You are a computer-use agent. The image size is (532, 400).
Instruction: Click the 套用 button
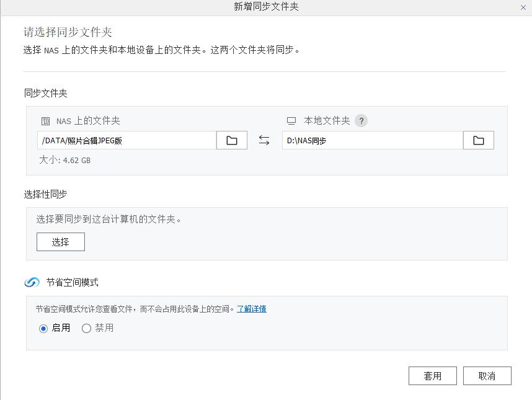432,375
